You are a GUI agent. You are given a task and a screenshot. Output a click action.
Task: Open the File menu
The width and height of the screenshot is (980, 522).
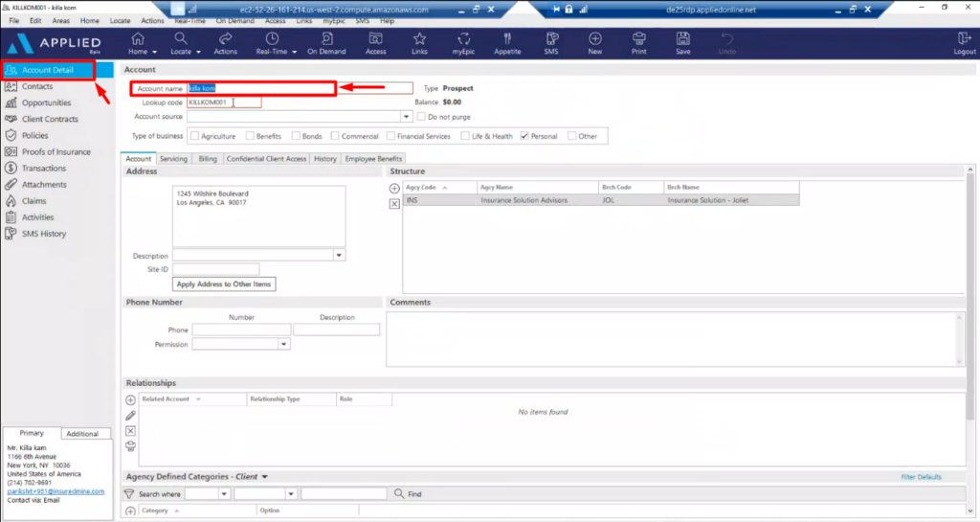[13, 21]
